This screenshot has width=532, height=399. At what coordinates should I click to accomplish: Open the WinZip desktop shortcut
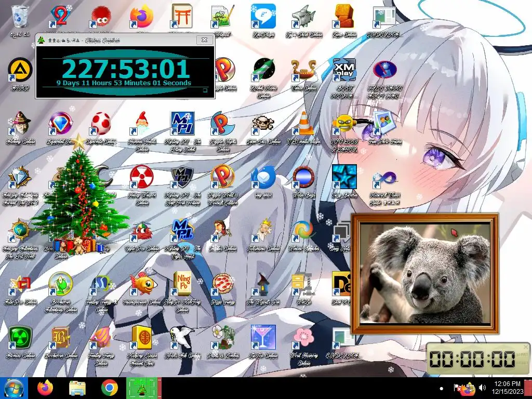click(x=303, y=284)
